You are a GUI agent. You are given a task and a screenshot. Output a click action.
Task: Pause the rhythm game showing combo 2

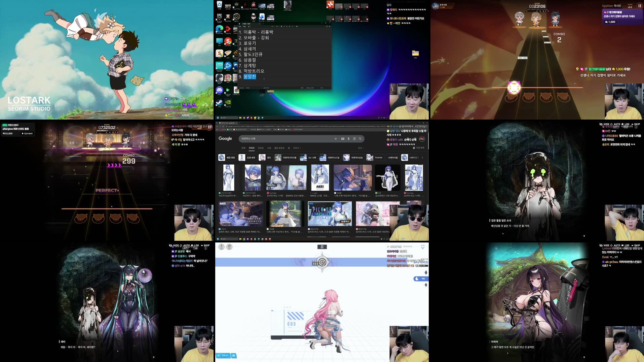(x=639, y=6)
